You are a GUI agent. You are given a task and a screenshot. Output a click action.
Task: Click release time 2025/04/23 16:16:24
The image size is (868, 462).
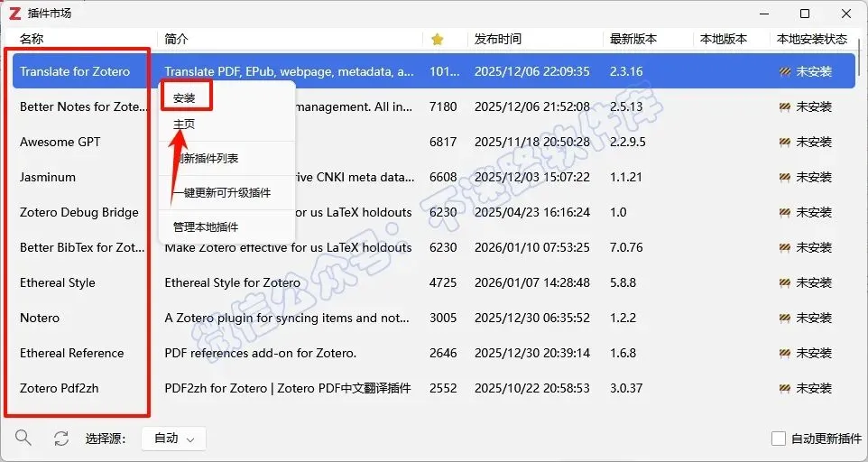point(532,212)
